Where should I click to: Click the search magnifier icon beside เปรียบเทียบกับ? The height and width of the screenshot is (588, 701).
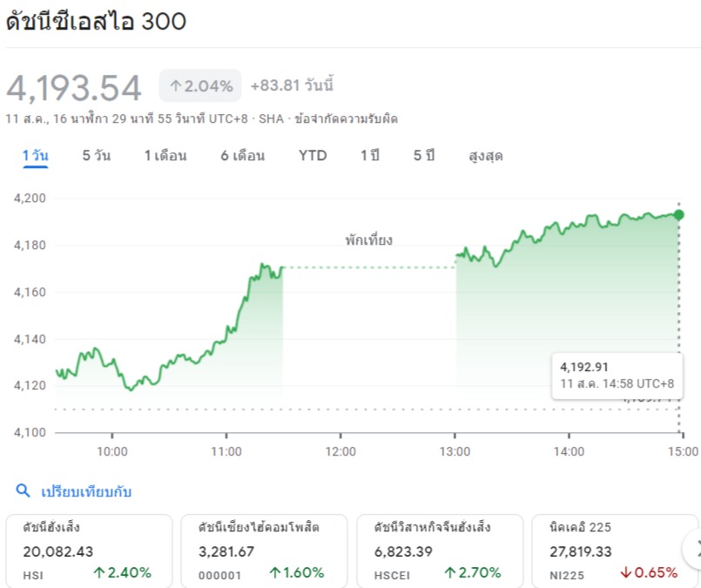[23, 490]
